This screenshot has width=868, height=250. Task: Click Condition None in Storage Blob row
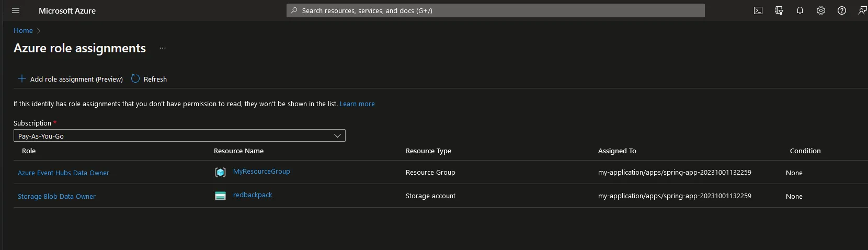pos(794,196)
